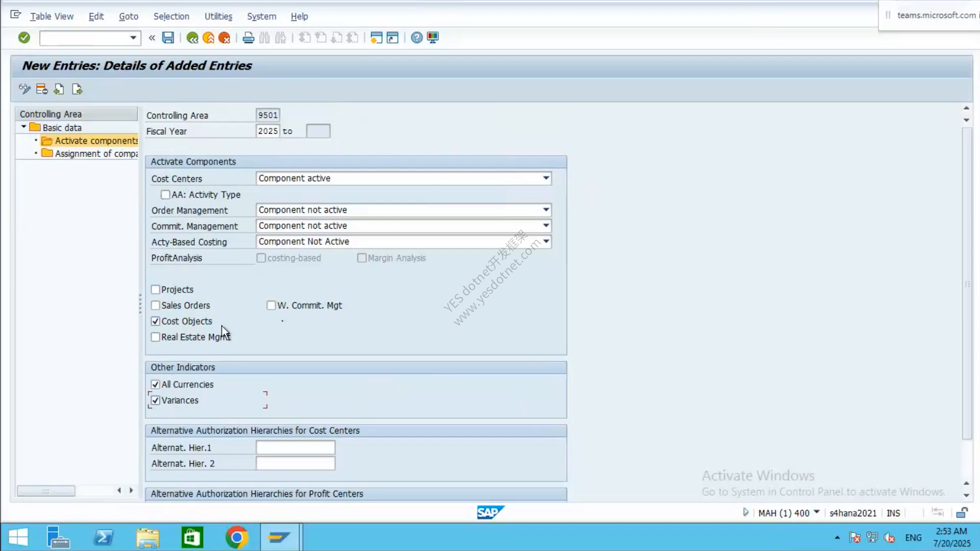Screen dimensions: 980x551
Task: Tick the AA: Activity Type checkbox
Action: pos(165,195)
